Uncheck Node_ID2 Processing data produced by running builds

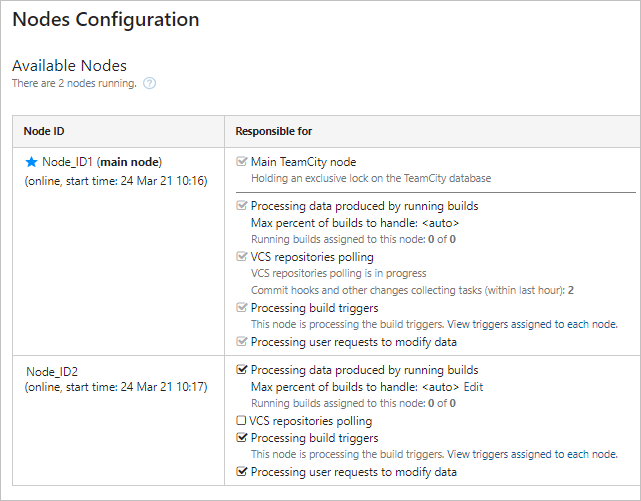(x=242, y=369)
